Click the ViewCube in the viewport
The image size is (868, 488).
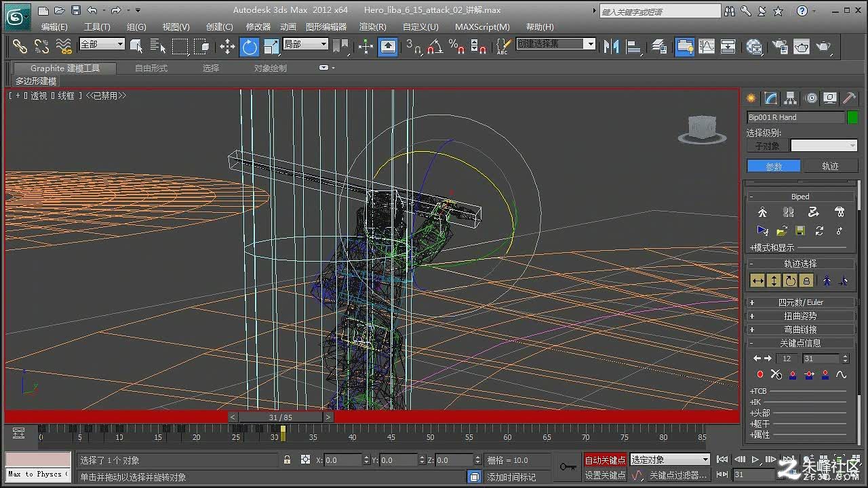702,129
